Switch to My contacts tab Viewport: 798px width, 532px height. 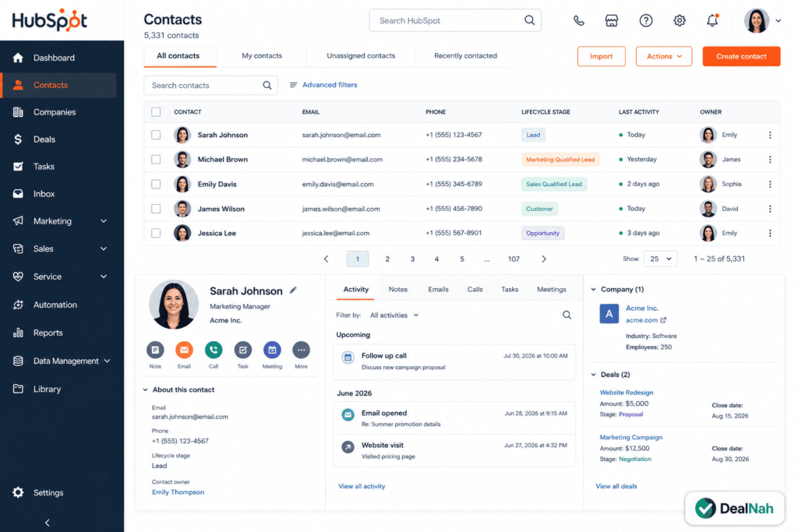pyautogui.click(x=262, y=56)
